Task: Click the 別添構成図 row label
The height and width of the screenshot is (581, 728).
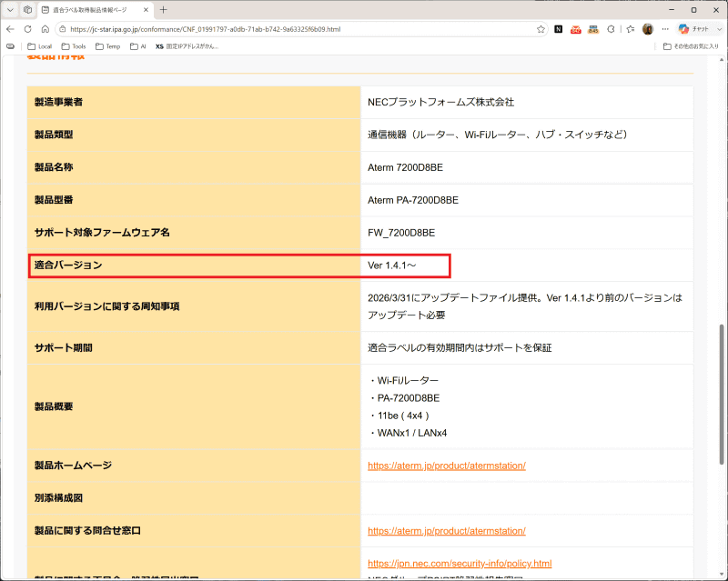Action: pyautogui.click(x=58, y=498)
